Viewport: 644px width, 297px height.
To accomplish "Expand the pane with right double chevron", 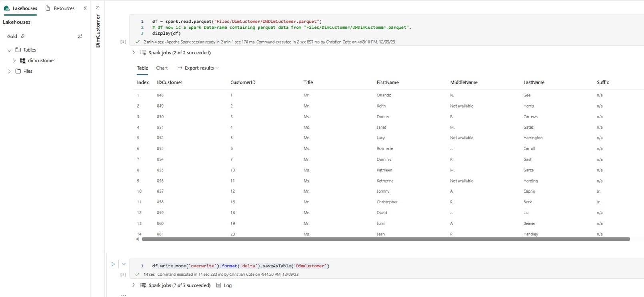I will coord(98,8).
